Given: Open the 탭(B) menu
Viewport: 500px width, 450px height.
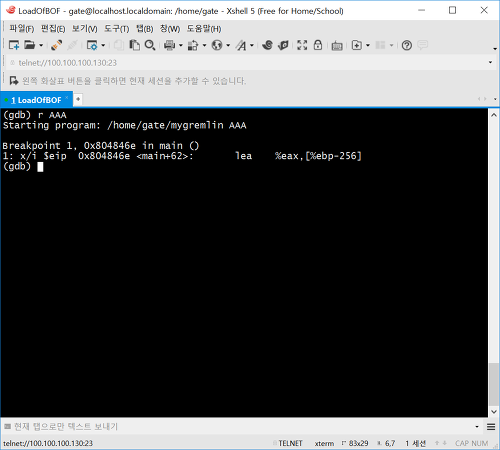Looking at the screenshot, I should 144,29.
